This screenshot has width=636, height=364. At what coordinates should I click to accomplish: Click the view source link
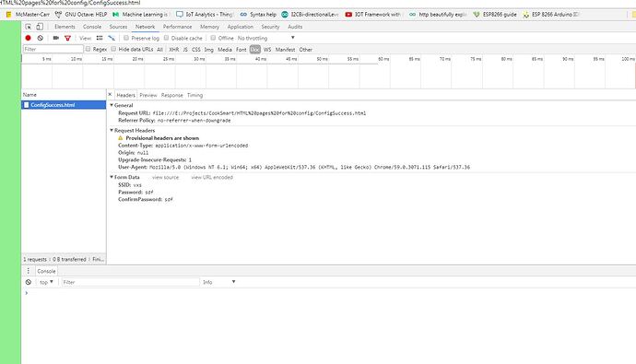point(166,177)
